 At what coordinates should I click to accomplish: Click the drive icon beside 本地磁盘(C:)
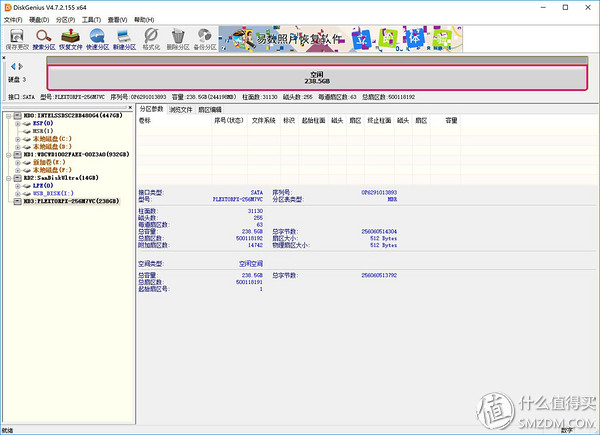tap(26, 139)
